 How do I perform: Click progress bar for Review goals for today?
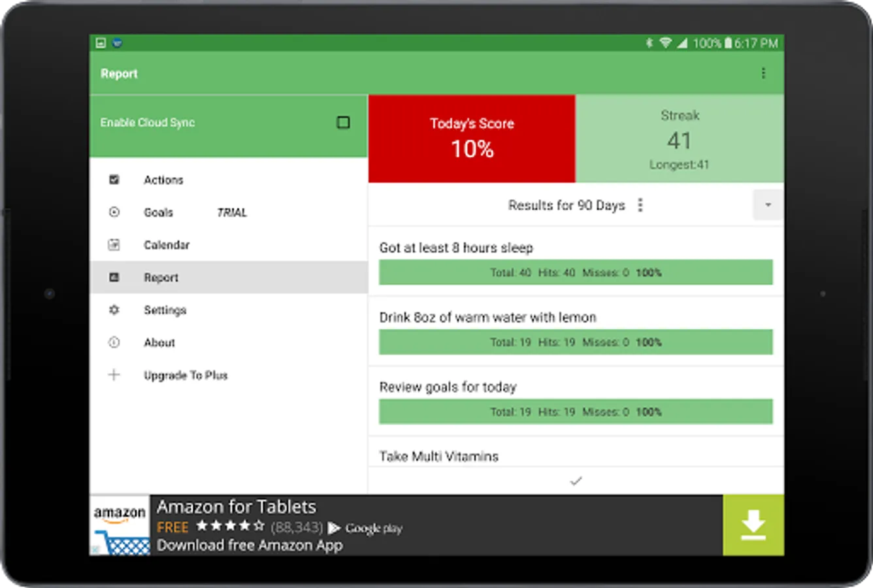[576, 412]
